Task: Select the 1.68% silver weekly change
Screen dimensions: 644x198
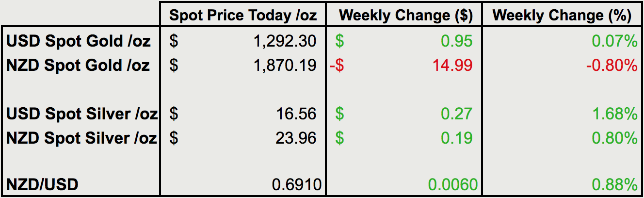Action: click(614, 114)
